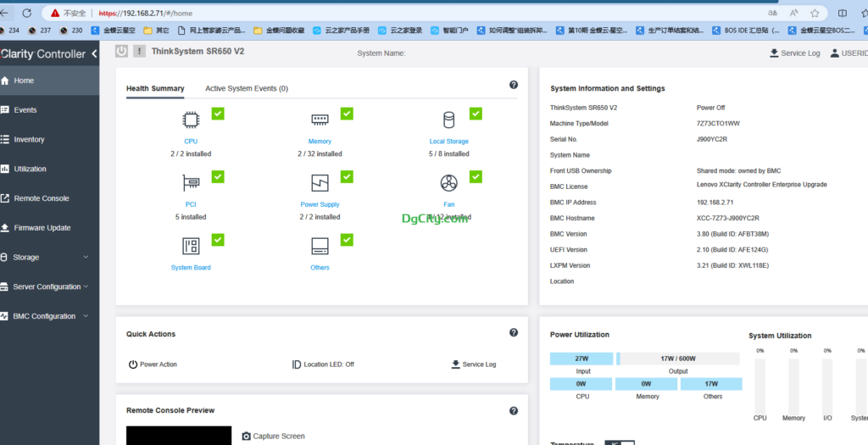Toggle Location LED in Quick Actions
868x445 pixels.
coord(323,364)
